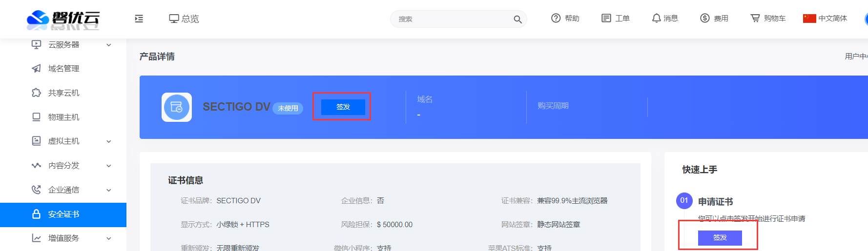Click the 帮助 question mark icon

coord(556,18)
